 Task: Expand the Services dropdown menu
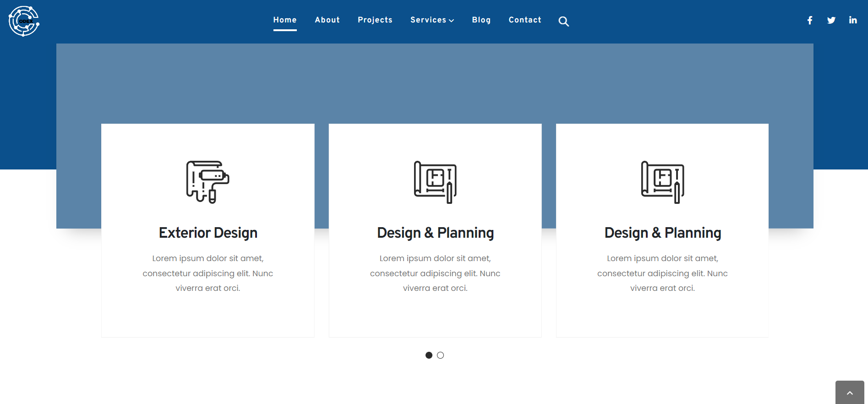(432, 20)
